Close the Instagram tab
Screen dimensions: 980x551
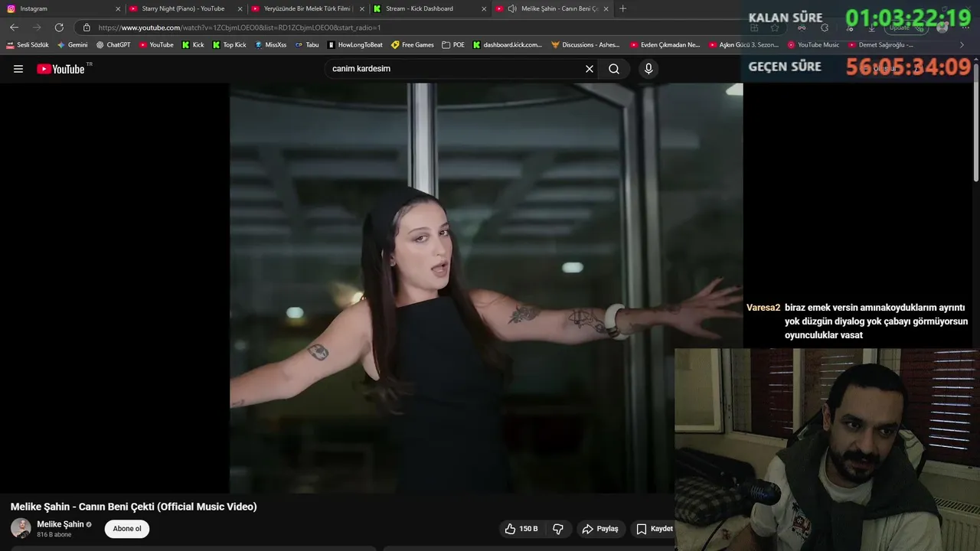pos(118,9)
